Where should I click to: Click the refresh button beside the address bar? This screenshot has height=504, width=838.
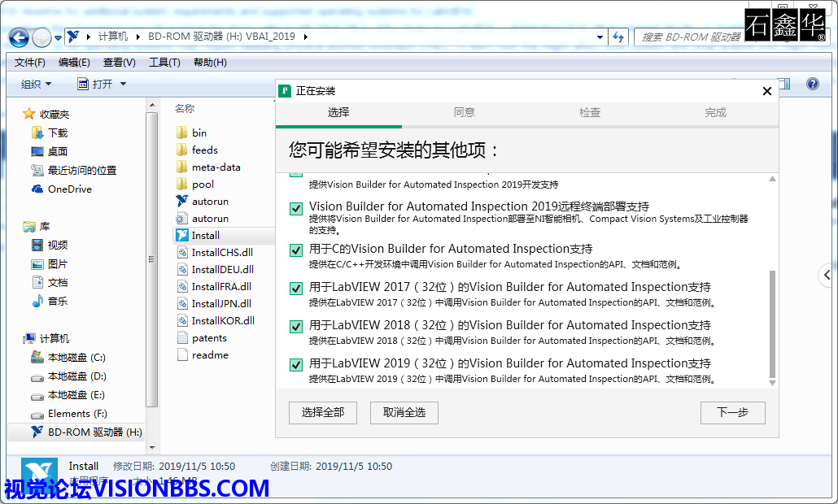click(x=618, y=37)
